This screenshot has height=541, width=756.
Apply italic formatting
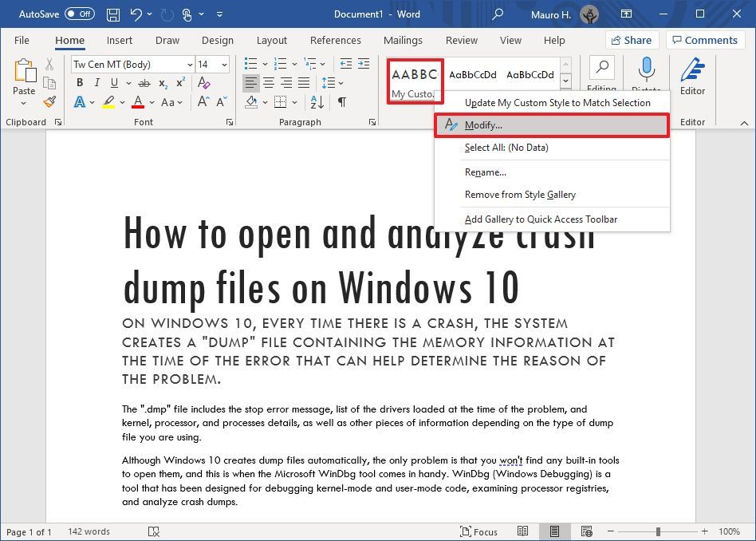tap(96, 82)
